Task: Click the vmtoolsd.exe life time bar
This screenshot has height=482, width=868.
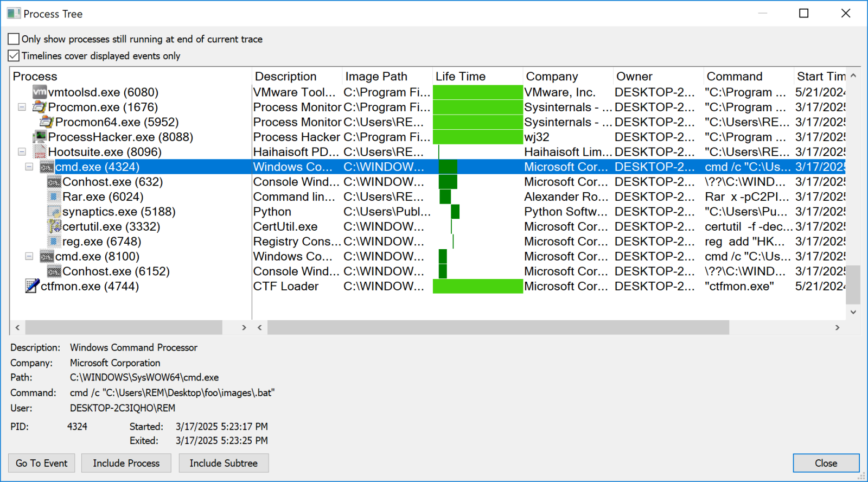Action: [x=478, y=92]
